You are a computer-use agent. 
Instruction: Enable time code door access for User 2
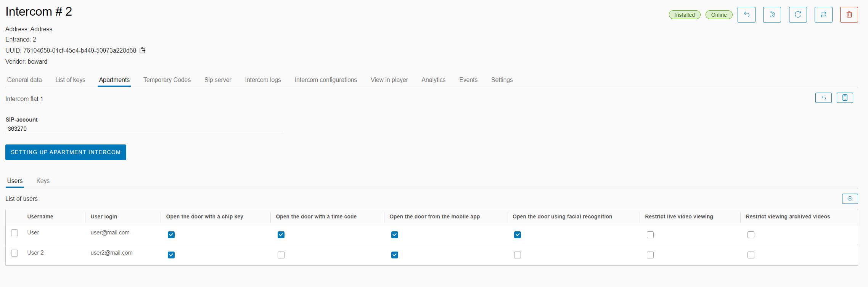(281, 255)
